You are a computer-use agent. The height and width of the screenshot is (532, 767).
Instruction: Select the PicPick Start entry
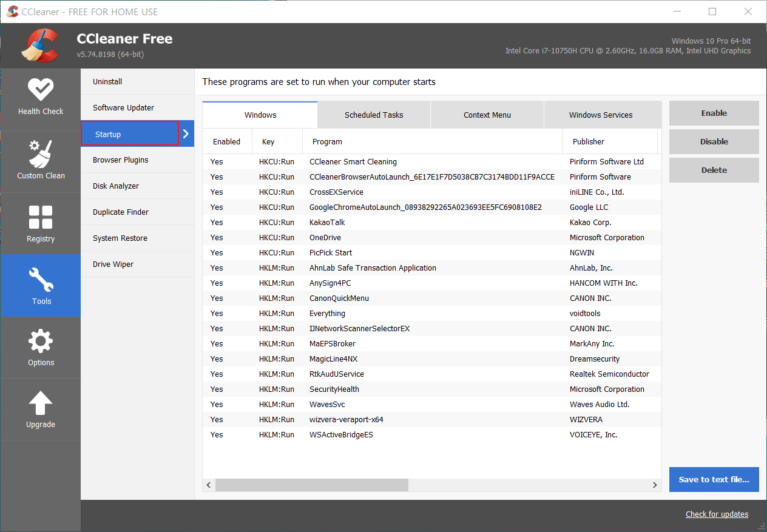432,253
